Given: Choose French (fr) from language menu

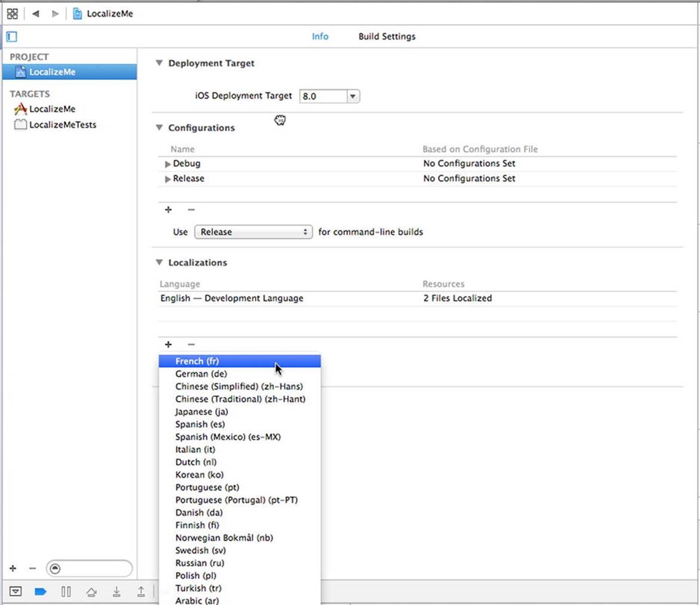Looking at the screenshot, I should (x=240, y=361).
